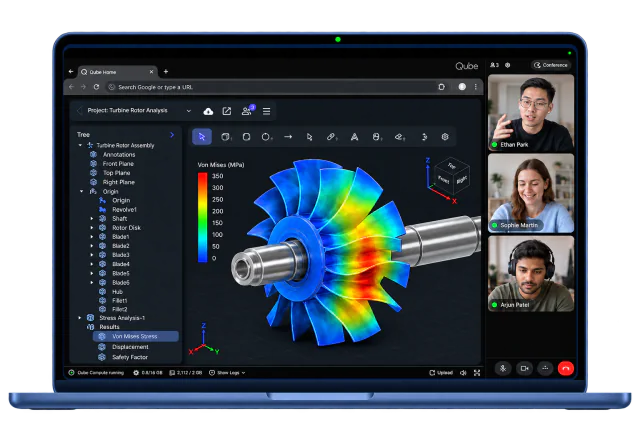Click the cloud upload icon

point(208,111)
